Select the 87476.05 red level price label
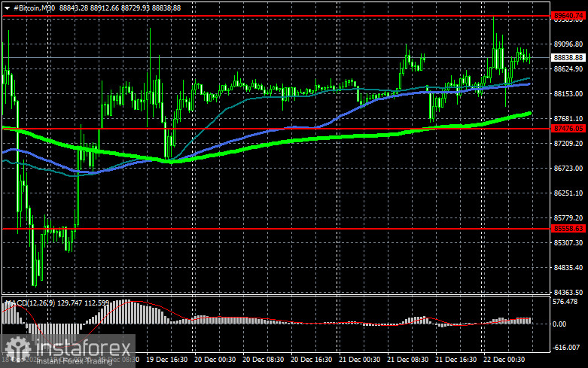 coord(568,129)
